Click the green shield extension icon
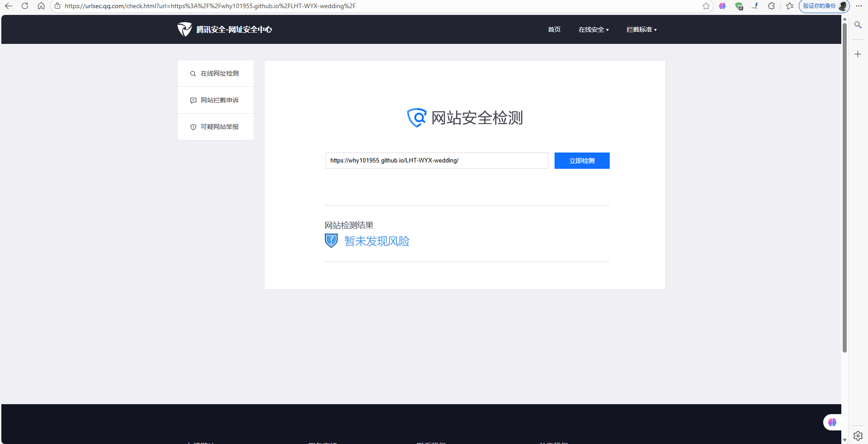This screenshot has width=868, height=444. click(739, 6)
